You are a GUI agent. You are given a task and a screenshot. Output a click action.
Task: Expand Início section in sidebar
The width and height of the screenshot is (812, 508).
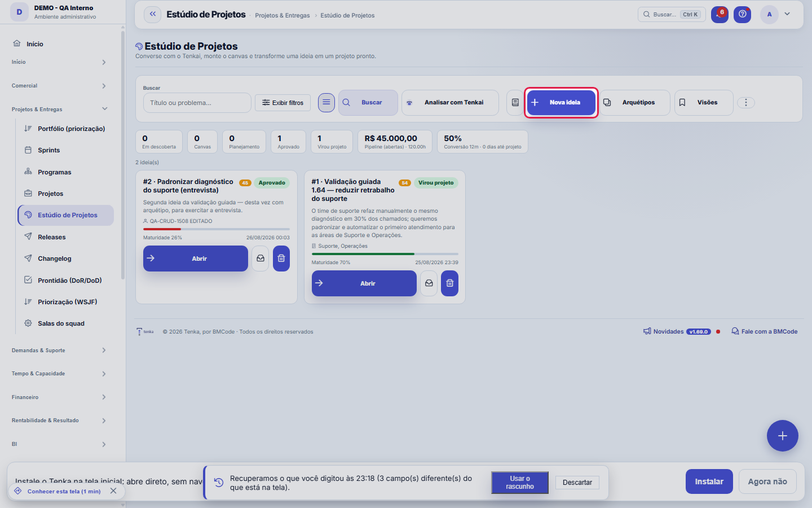59,62
